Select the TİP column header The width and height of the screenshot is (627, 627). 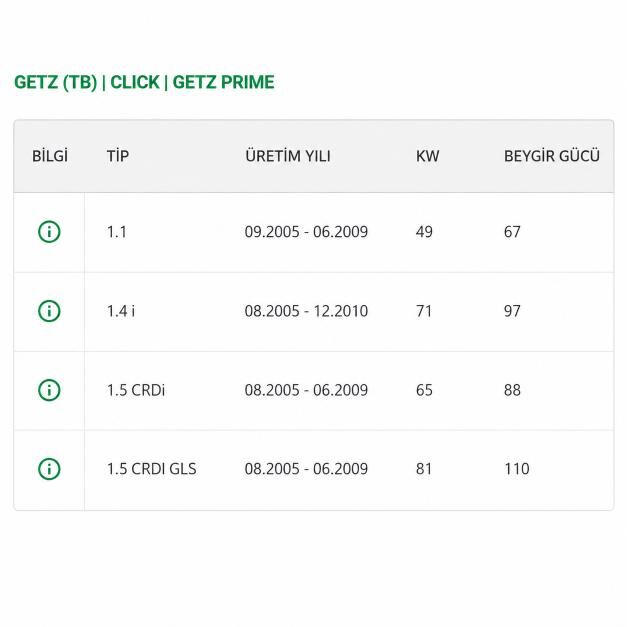tap(118, 156)
